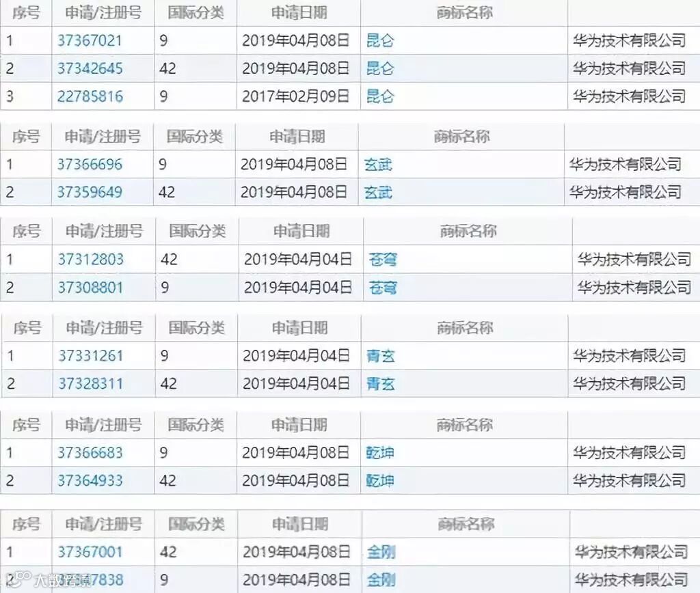Click 国际分类 header of the 昆仑 table

196,12
